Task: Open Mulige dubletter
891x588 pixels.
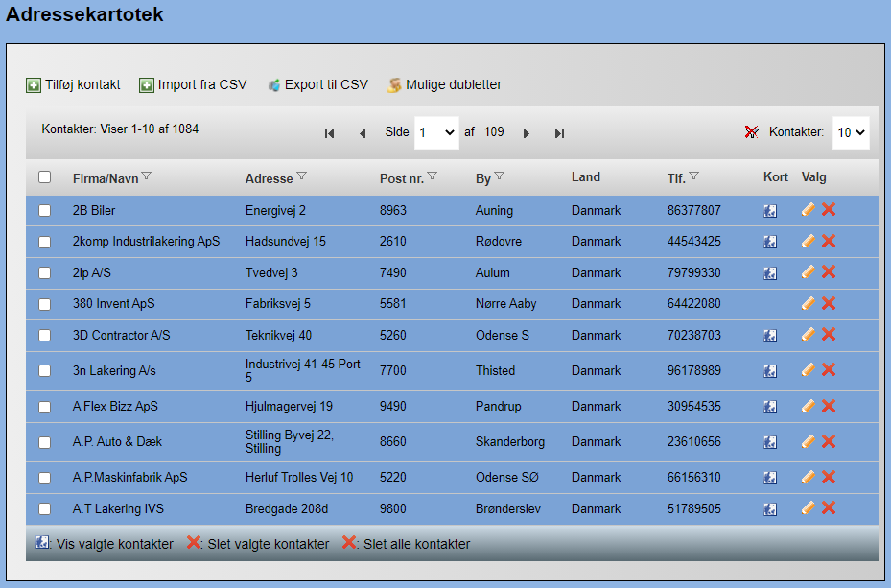Action: pyautogui.click(x=444, y=85)
